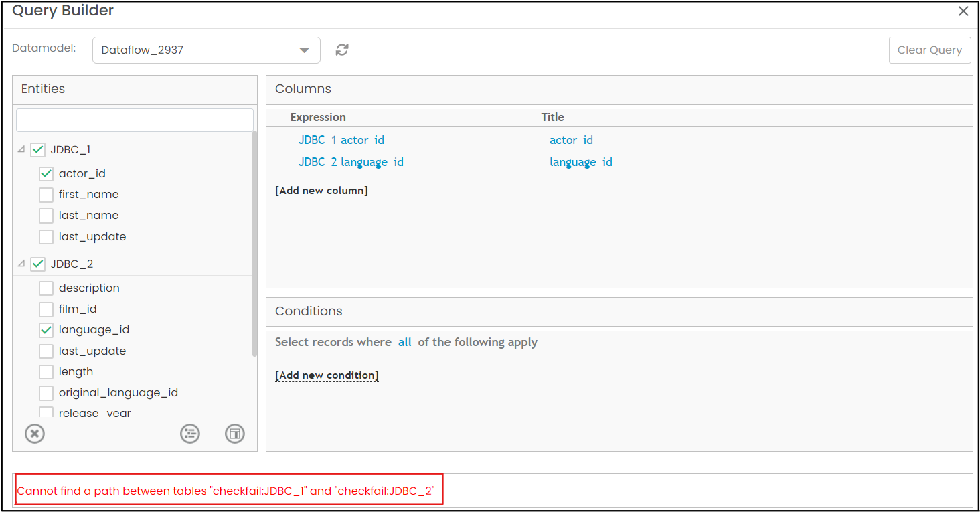Uncheck the actor_id checkbox
This screenshot has height=512, width=980.
(46, 173)
